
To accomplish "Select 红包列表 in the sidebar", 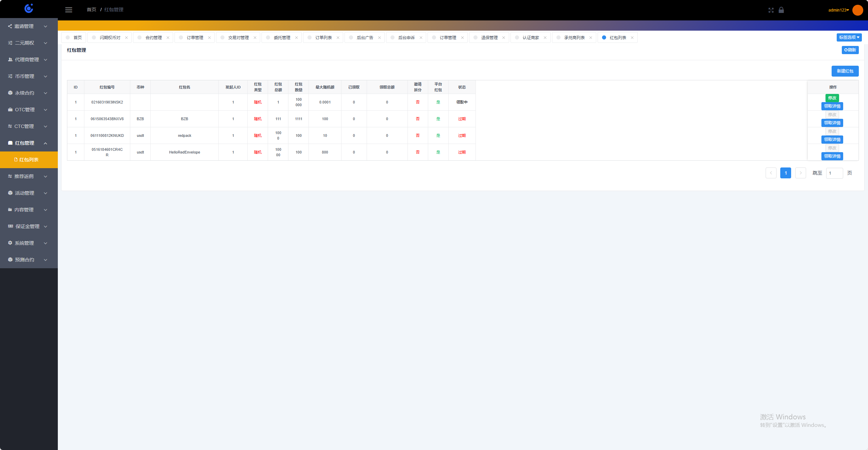I will (29, 160).
